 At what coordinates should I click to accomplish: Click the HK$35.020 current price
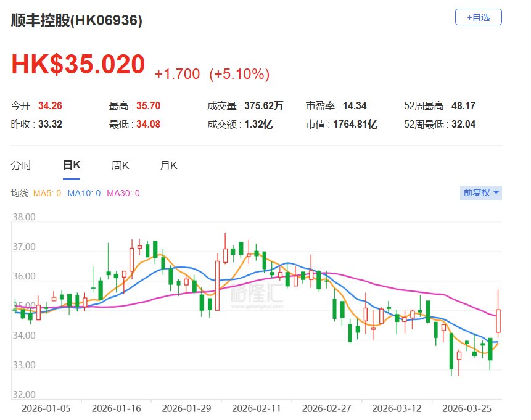(78, 65)
